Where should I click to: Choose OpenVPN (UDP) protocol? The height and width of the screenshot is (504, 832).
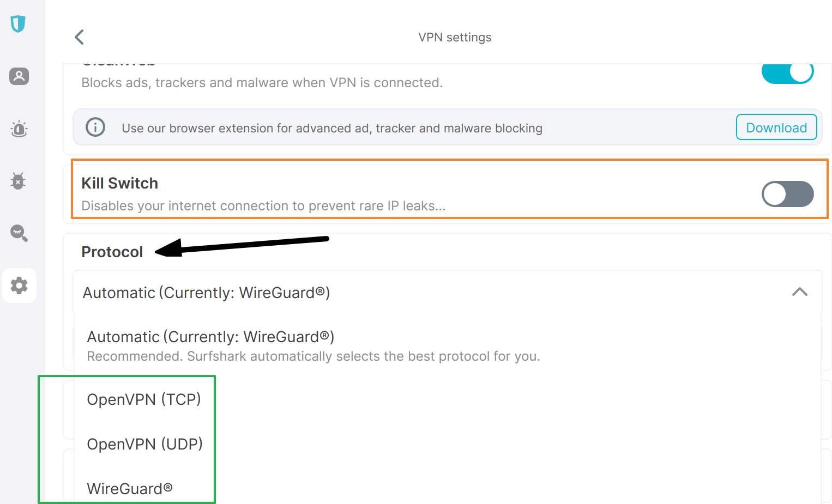click(x=145, y=444)
